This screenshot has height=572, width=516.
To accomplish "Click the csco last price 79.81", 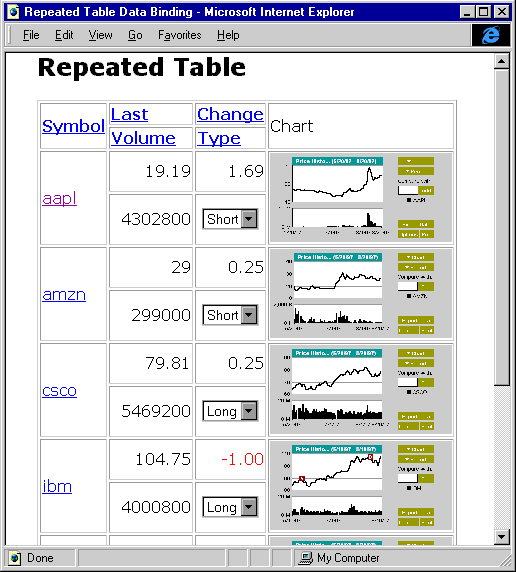I will [x=167, y=363].
